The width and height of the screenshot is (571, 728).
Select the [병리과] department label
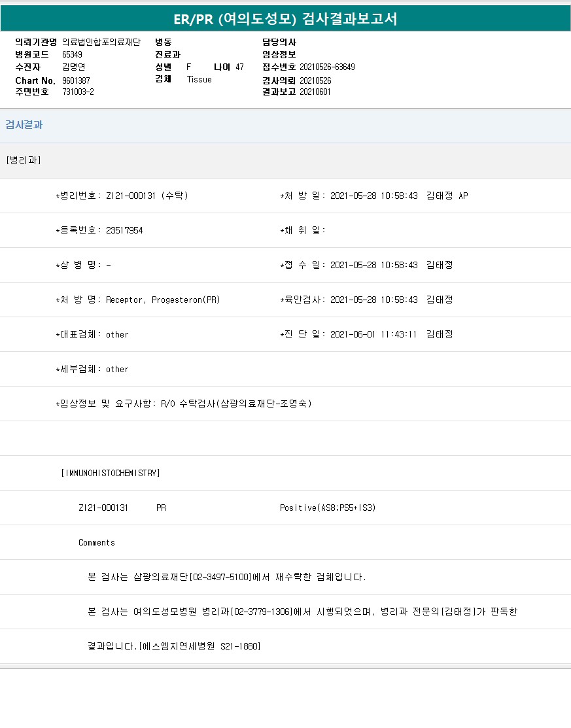pyautogui.click(x=23, y=160)
